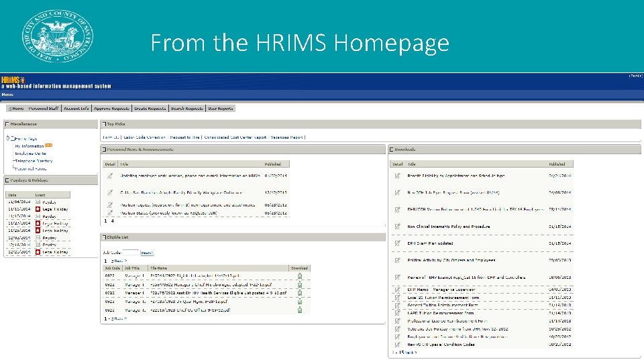Click the legal holiday icon for 12/25/2014
Viewport: 644px width, 362px height.
[38, 252]
